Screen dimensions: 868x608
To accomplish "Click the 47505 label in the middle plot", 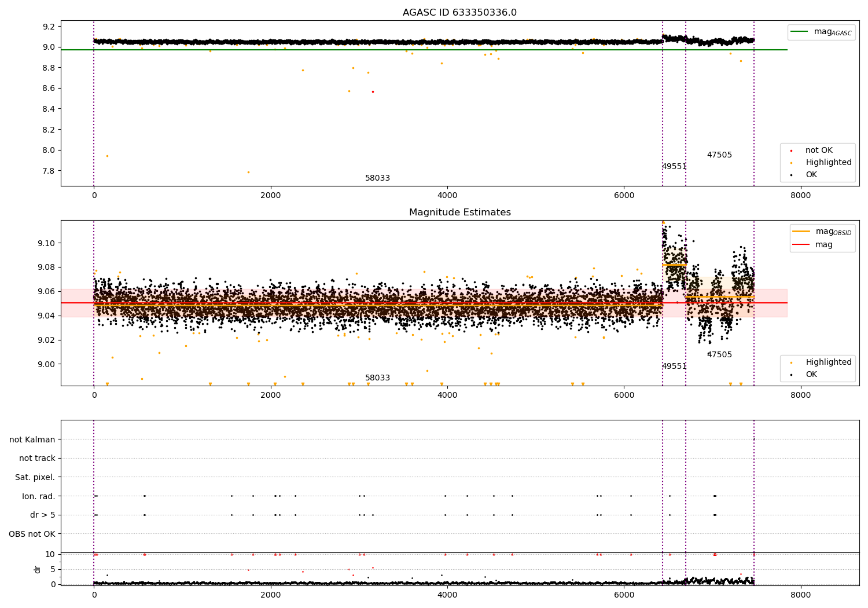I will (719, 355).
